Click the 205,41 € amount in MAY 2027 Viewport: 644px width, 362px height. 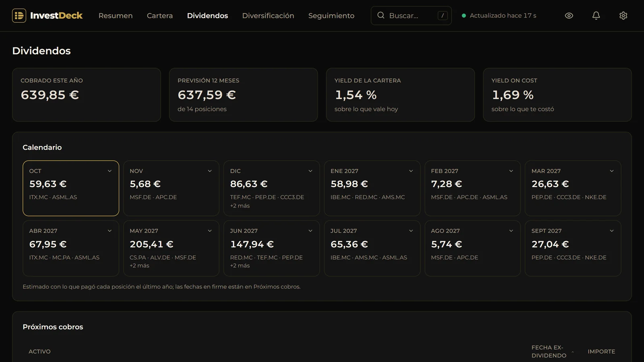pos(151,244)
